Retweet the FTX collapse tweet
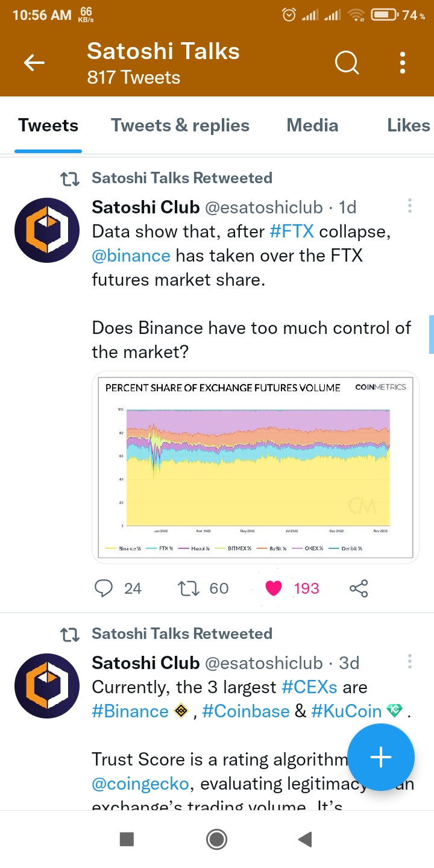 189,588
